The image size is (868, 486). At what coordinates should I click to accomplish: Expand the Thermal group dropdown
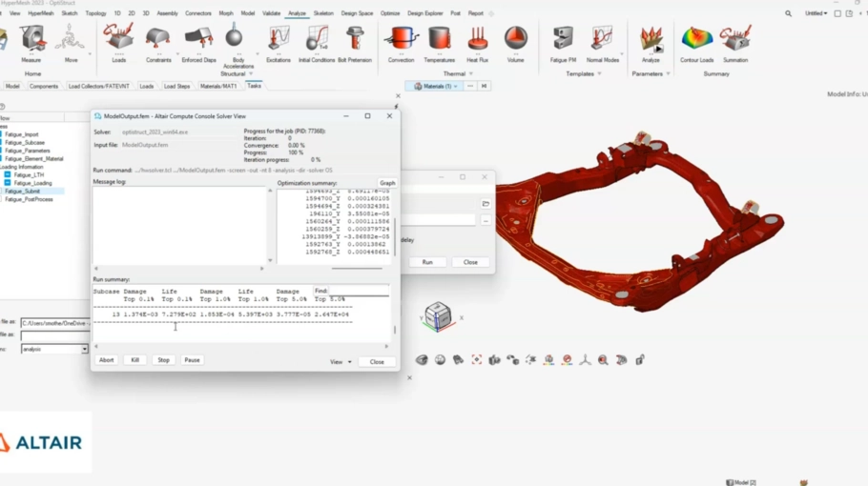471,74
